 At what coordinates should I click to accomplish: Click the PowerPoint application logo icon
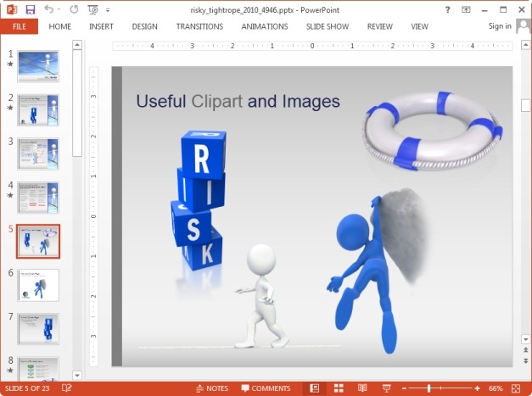click(12, 9)
